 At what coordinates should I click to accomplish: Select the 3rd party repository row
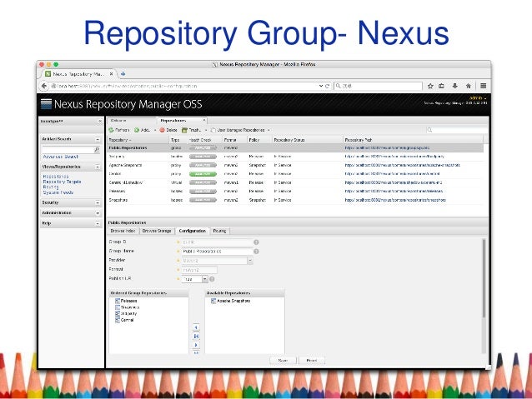tap(295, 157)
